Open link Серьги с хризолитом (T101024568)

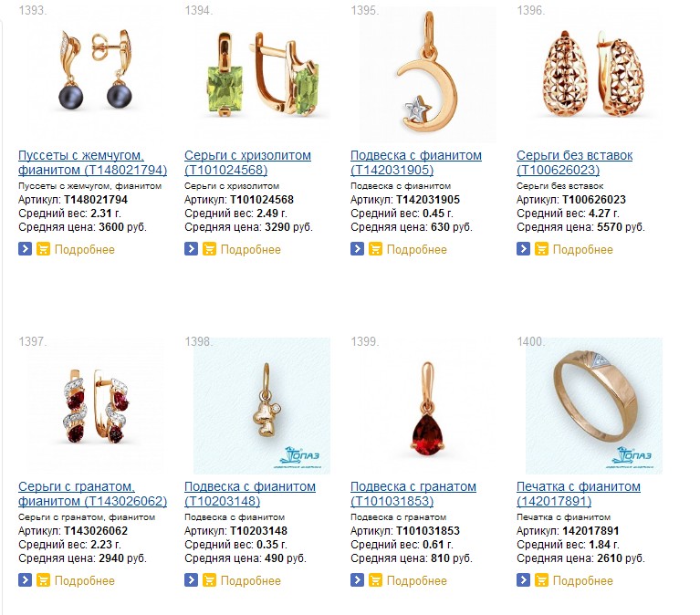(247, 162)
